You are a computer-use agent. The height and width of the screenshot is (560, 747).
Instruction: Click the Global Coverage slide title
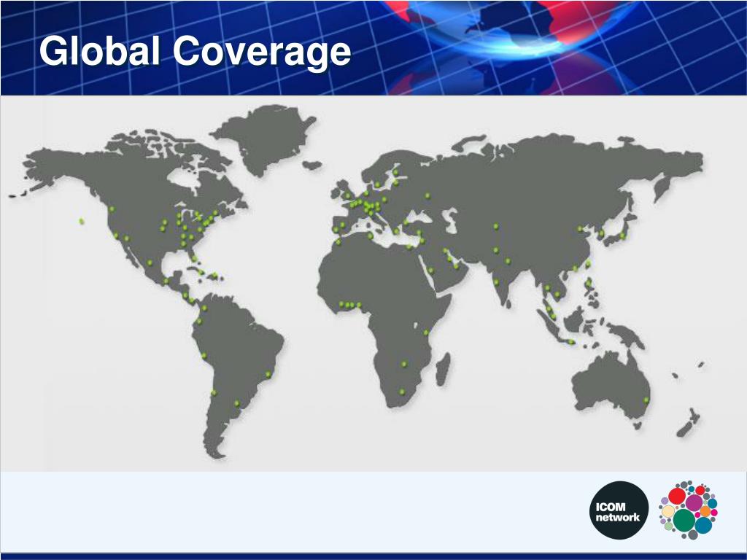pyautogui.click(x=196, y=52)
